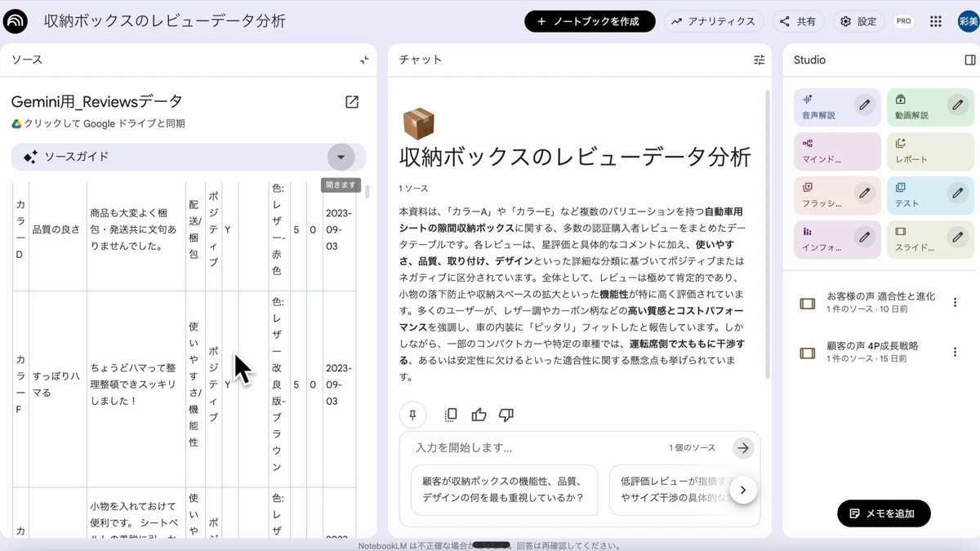Select suggestion 顧客が収納ボックスの機能性

click(504, 490)
